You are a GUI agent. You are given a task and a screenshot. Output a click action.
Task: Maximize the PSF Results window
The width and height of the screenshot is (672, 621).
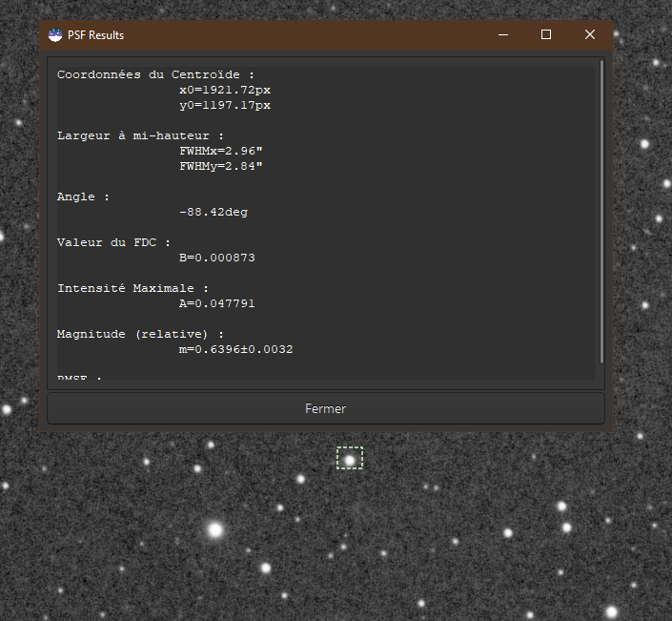pyautogui.click(x=546, y=34)
